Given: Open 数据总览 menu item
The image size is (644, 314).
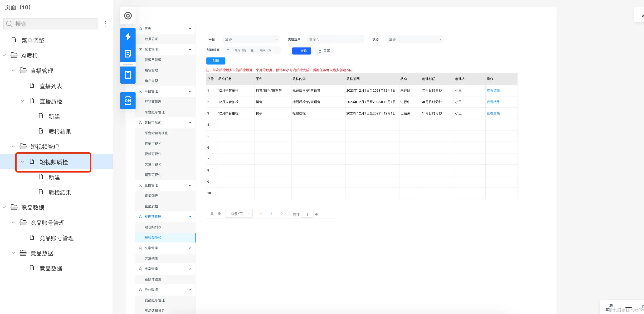Looking at the screenshot, I should [x=151, y=39].
